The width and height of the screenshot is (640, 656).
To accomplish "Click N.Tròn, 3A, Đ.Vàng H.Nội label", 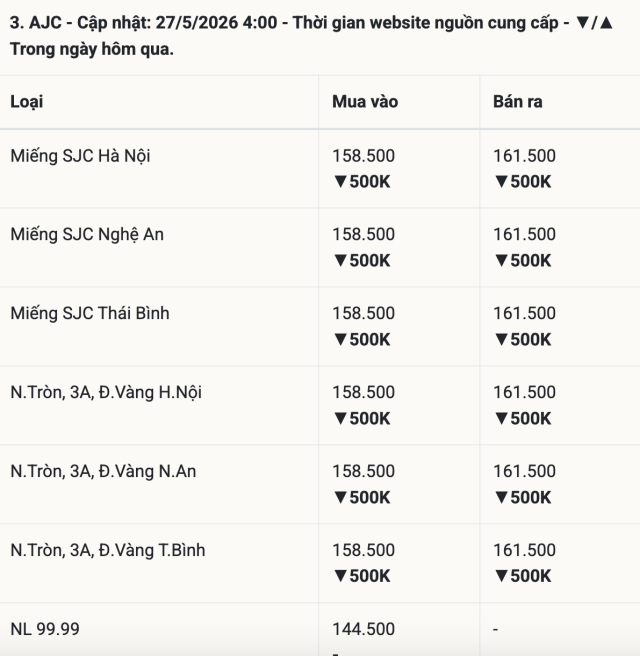I will tap(106, 392).
